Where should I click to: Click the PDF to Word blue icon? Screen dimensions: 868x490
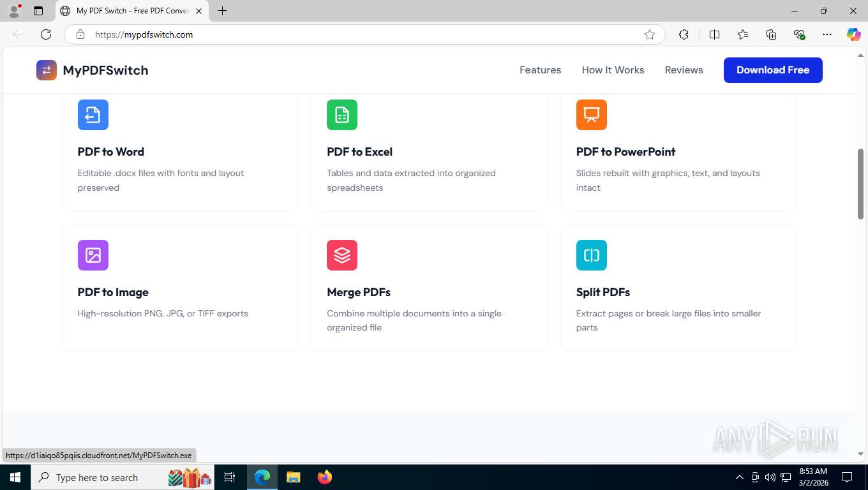point(93,115)
